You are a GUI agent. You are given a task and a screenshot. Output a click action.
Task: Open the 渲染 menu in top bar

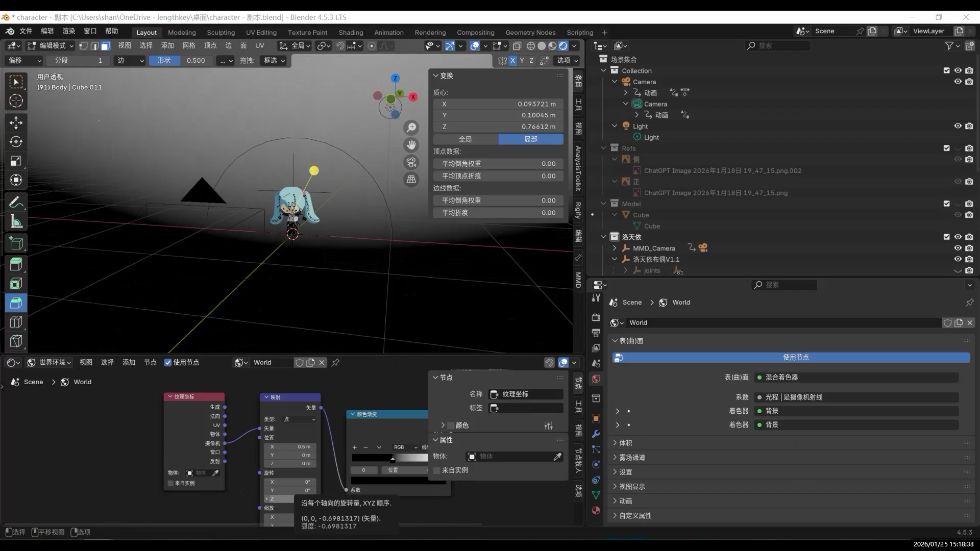tap(68, 31)
